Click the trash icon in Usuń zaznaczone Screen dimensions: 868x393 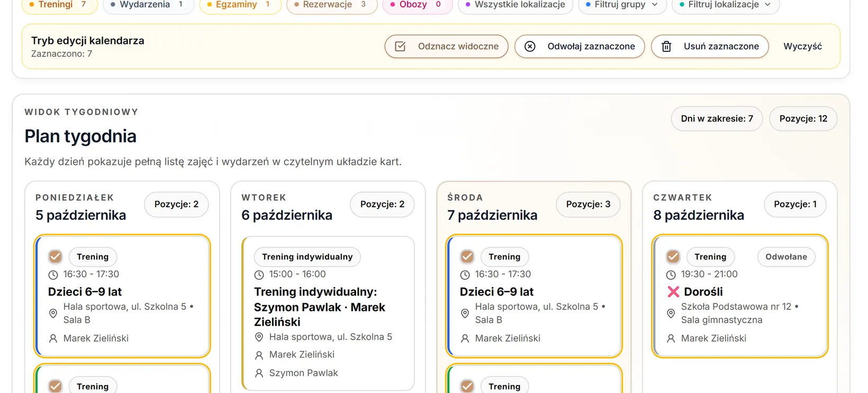coord(666,47)
